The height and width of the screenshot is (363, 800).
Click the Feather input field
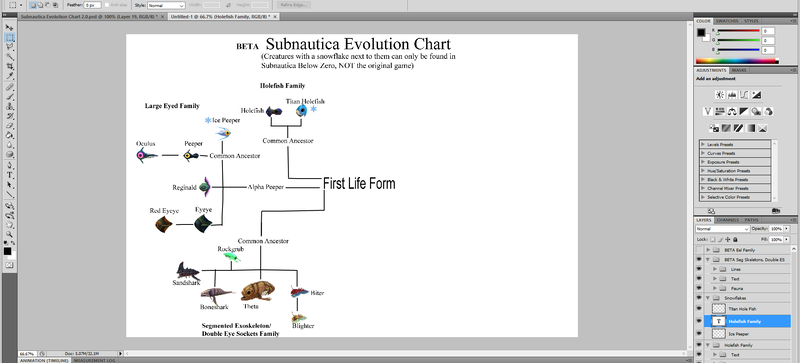click(91, 5)
